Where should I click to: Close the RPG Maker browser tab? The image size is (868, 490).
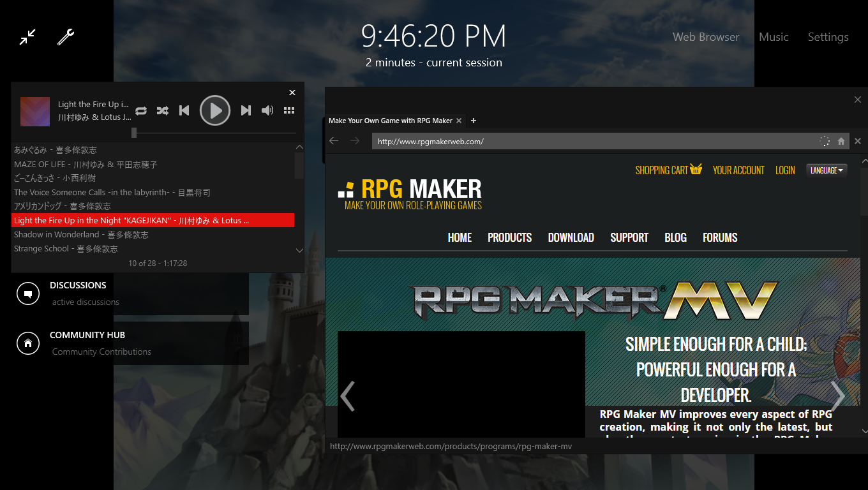(x=459, y=121)
